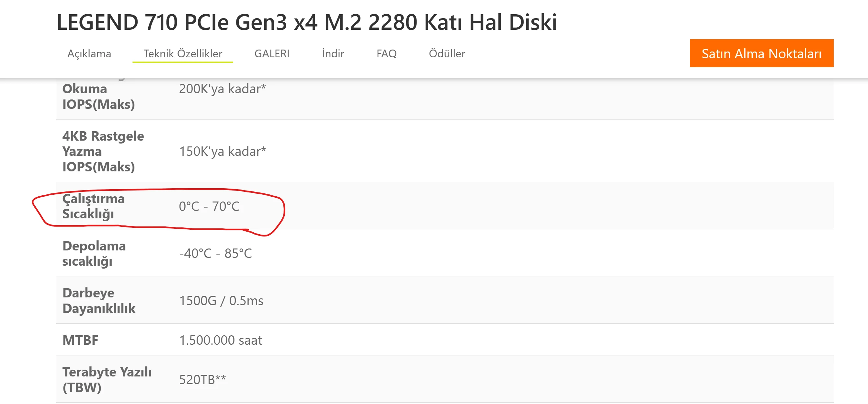This screenshot has width=868, height=404.
Task: Click the Çalıştırma Sıcaklığı label
Action: (93, 206)
